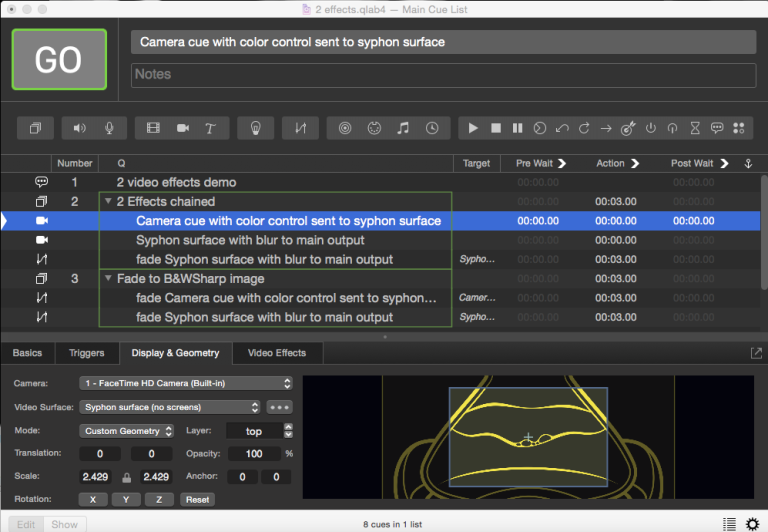Add a new Timecode cue with the clock icon
Viewport: 768px width, 532px height.
(x=432, y=128)
